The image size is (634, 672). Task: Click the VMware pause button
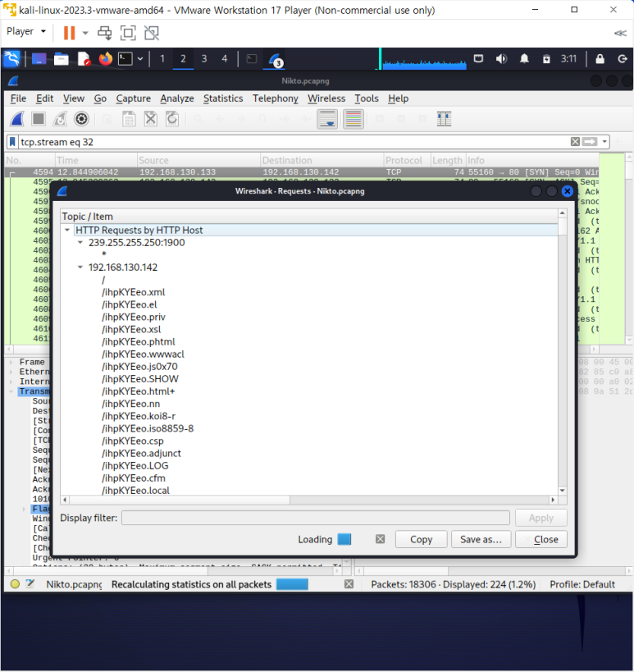click(x=69, y=33)
